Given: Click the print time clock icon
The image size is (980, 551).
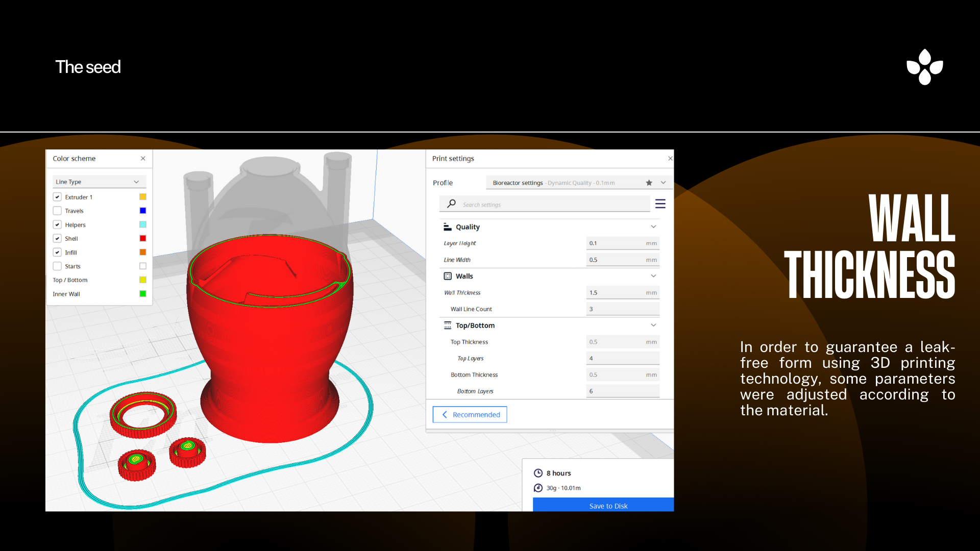Looking at the screenshot, I should (x=538, y=473).
